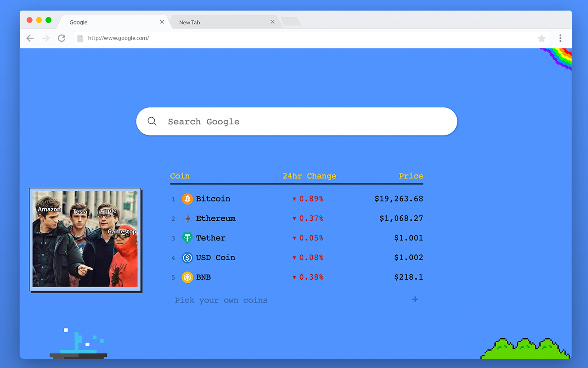588x368 pixels.
Task: Select the USD Coin name
Action: (215, 258)
